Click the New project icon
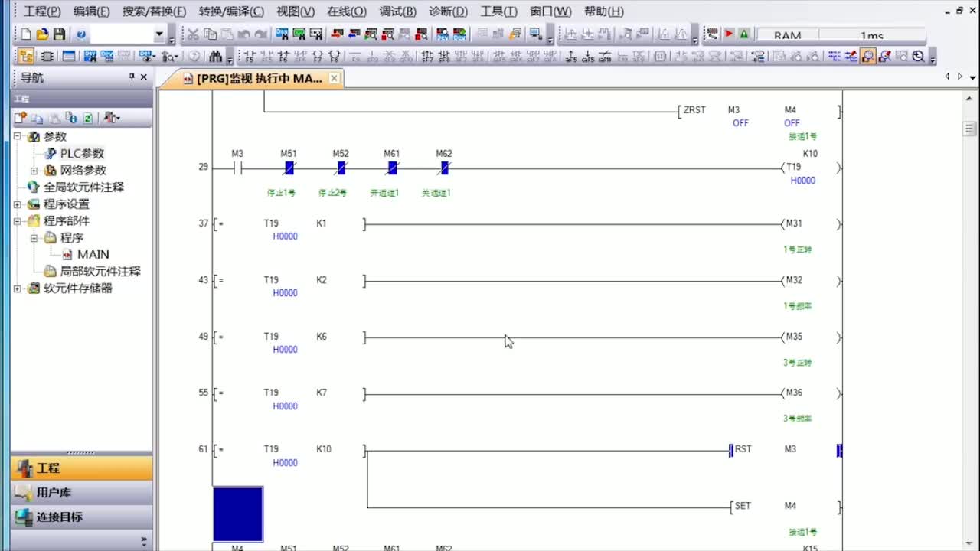Screen dimensions: 980x551 click(26, 34)
